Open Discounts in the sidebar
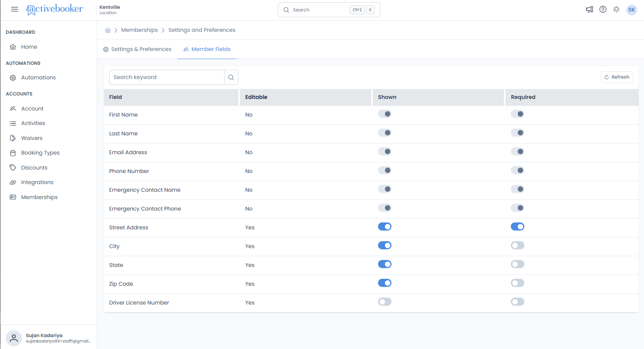 [34, 168]
